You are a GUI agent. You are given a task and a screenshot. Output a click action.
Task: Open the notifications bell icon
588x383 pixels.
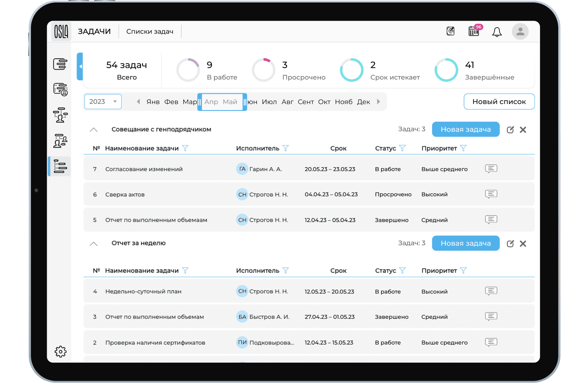(497, 32)
